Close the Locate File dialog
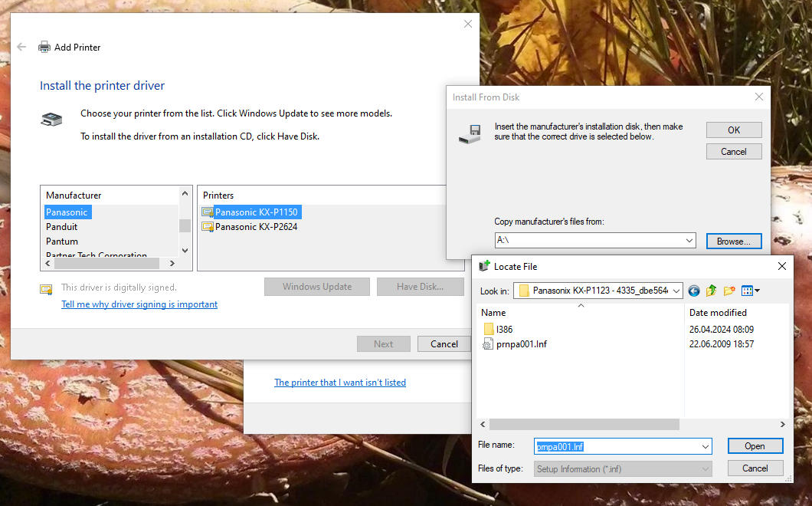 782,266
